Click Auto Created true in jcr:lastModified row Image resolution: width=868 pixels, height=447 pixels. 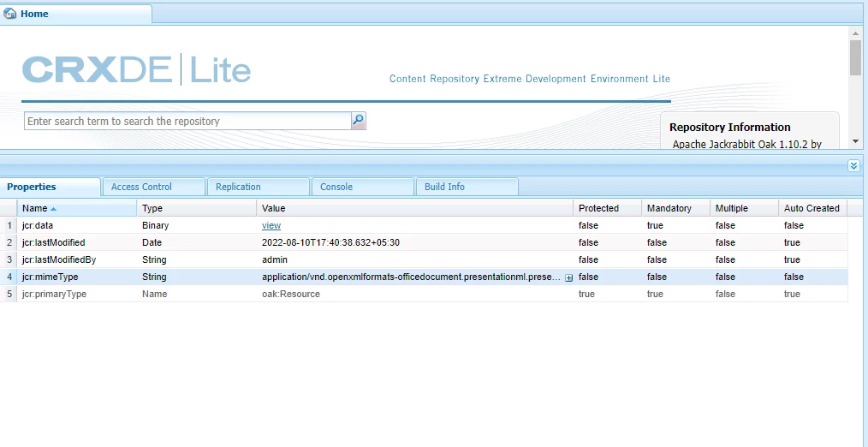coord(792,242)
